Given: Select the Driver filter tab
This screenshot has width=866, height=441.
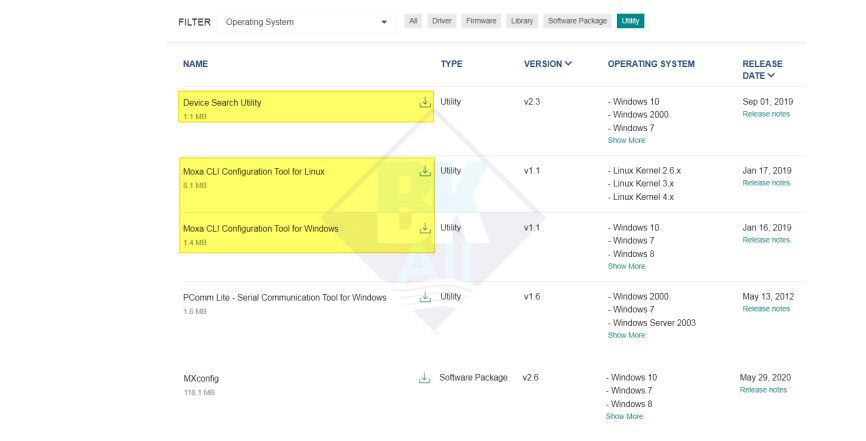Looking at the screenshot, I should coord(442,21).
